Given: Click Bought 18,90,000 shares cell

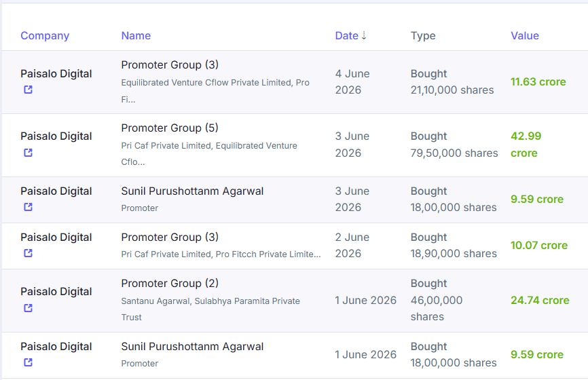Looking at the screenshot, I should (454, 246).
